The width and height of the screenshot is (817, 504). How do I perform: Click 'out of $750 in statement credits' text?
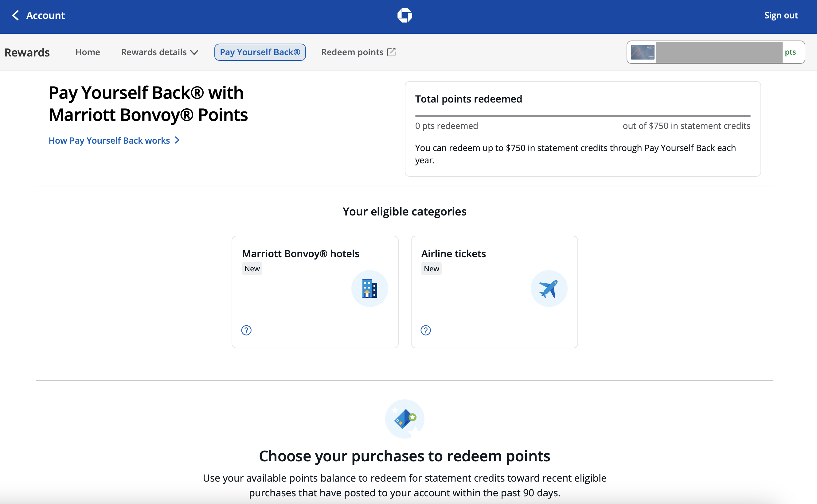686,126
